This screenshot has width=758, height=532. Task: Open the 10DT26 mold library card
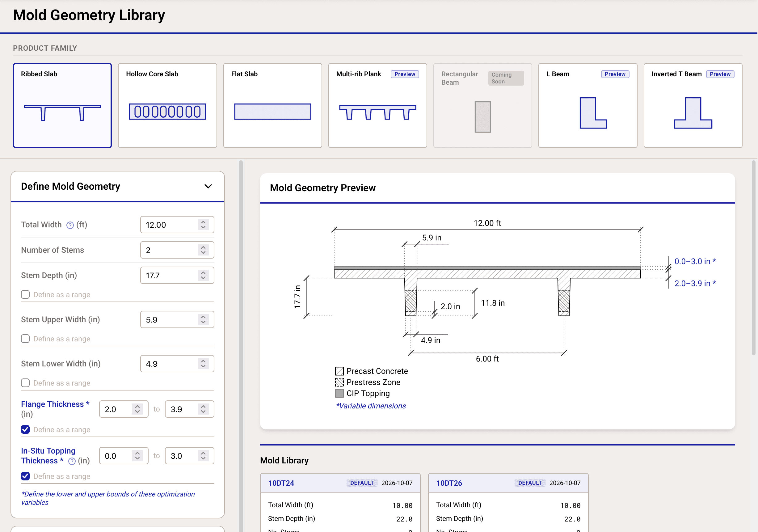508,503
